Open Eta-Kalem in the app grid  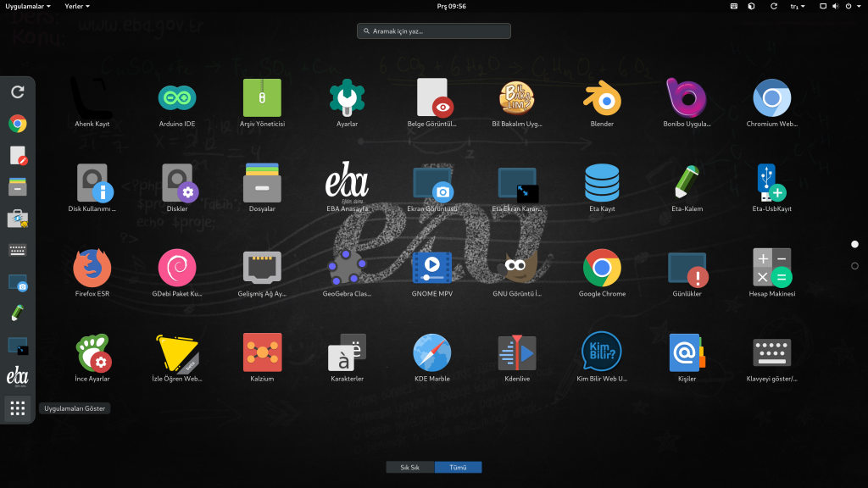coord(687,188)
